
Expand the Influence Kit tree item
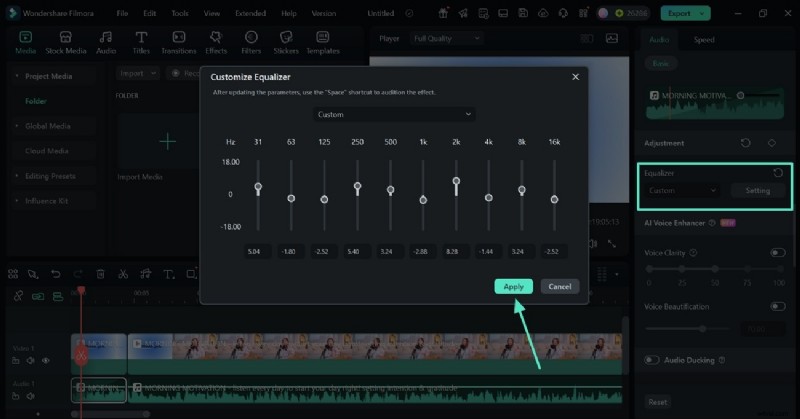coord(16,201)
